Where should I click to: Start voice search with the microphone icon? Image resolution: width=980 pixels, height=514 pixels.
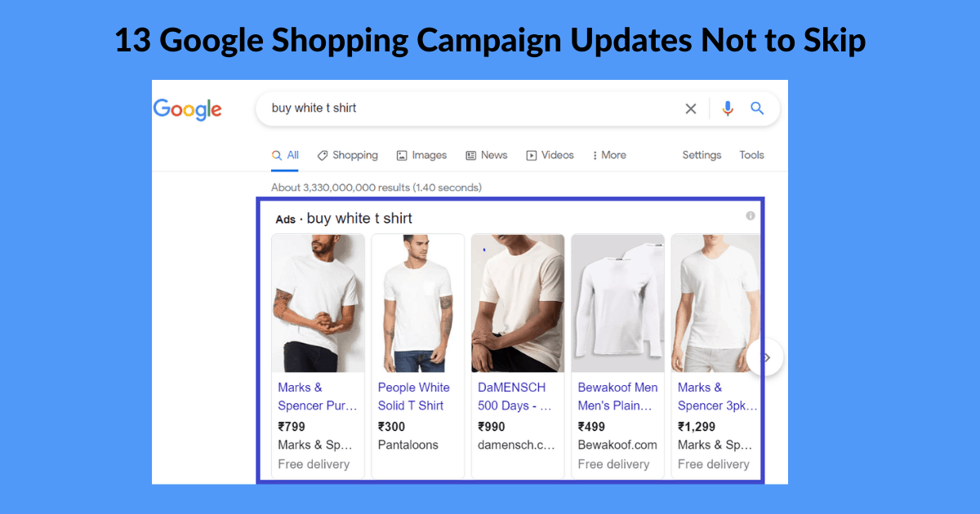pos(728,109)
